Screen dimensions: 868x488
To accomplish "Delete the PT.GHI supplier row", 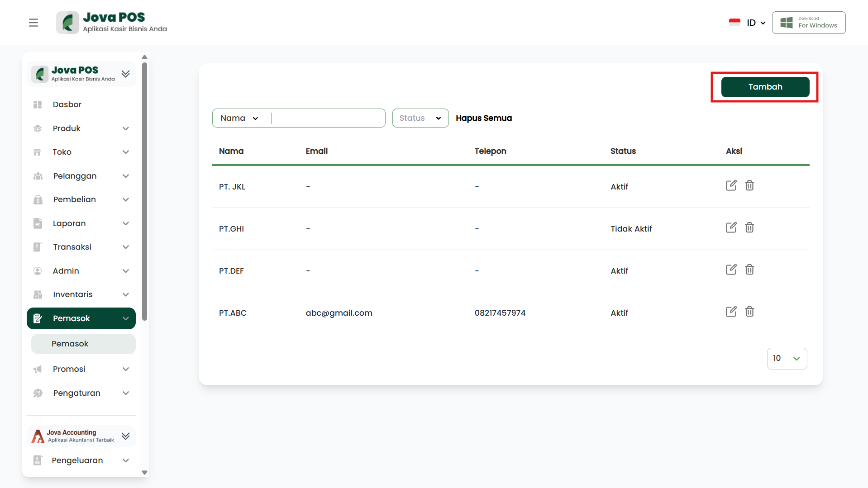I will click(x=749, y=227).
